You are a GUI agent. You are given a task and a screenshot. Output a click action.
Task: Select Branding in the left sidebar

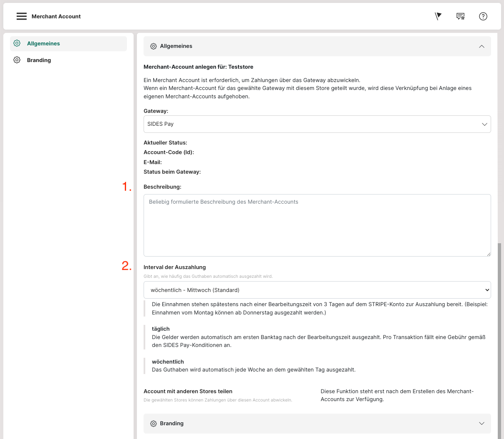[39, 60]
